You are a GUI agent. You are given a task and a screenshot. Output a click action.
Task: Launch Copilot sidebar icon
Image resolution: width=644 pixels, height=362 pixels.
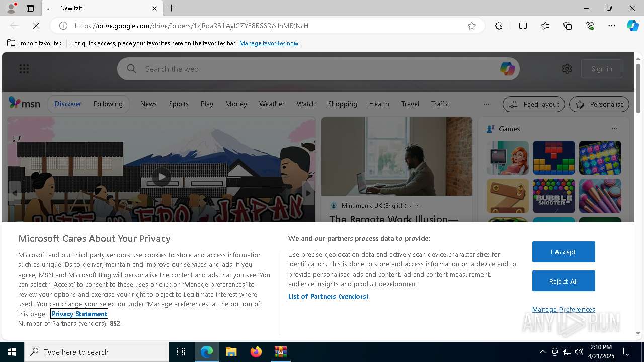pyautogui.click(x=632, y=26)
